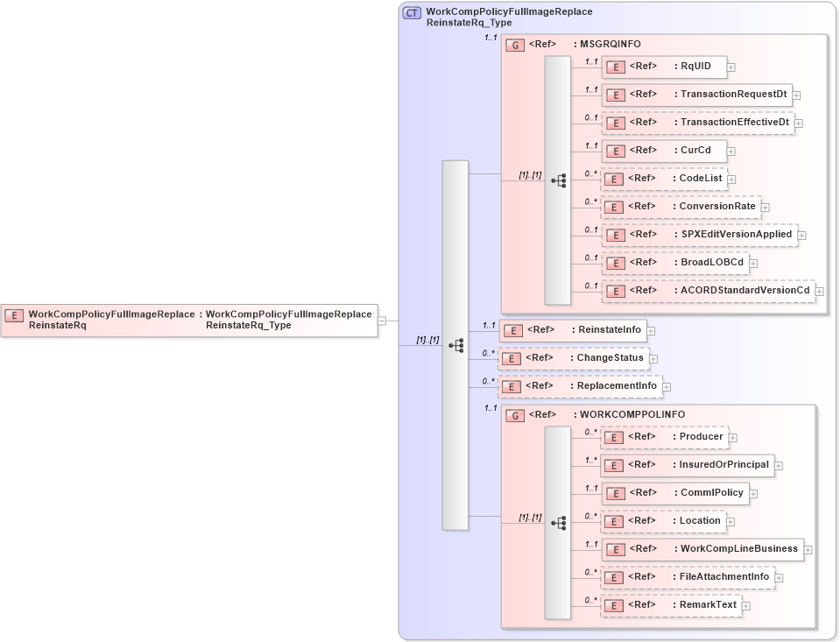Expand the RemarkText element

click(745, 604)
